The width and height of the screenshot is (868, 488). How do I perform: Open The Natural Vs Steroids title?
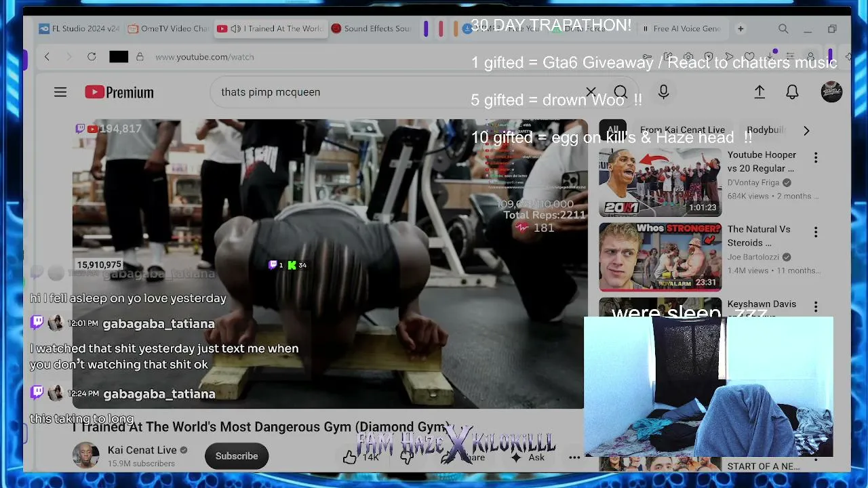pos(759,236)
